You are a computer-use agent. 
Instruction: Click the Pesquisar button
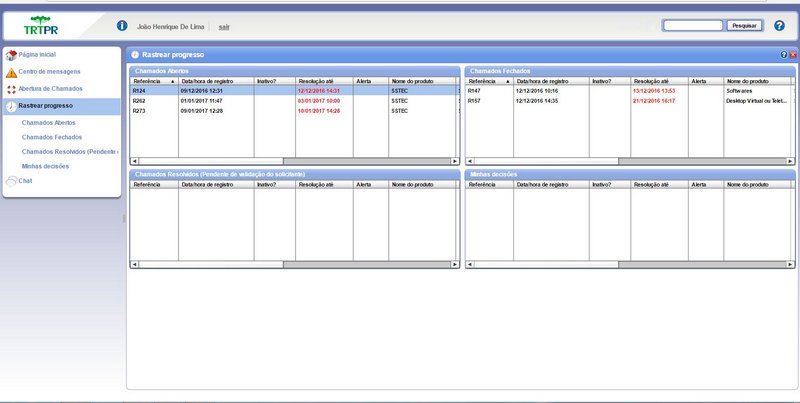point(744,26)
